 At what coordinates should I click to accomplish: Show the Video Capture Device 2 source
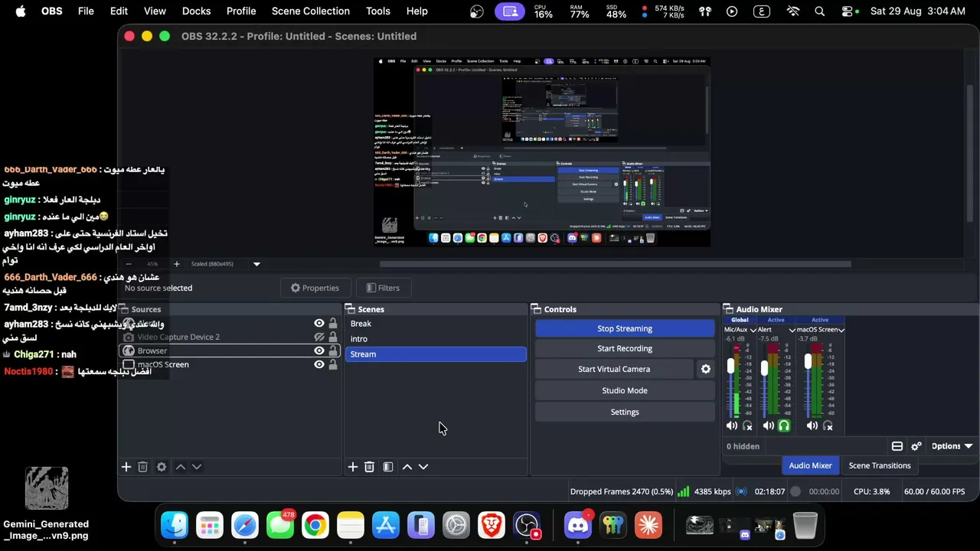click(319, 337)
